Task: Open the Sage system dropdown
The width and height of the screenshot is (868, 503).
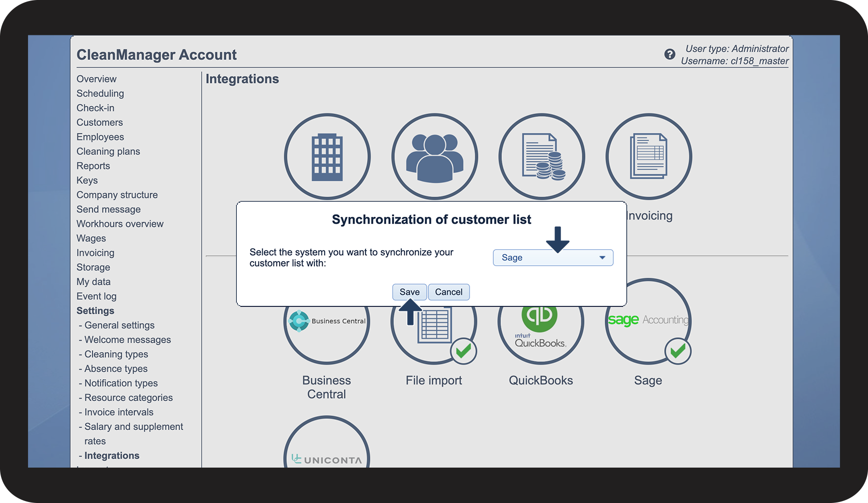Action: coord(553,258)
